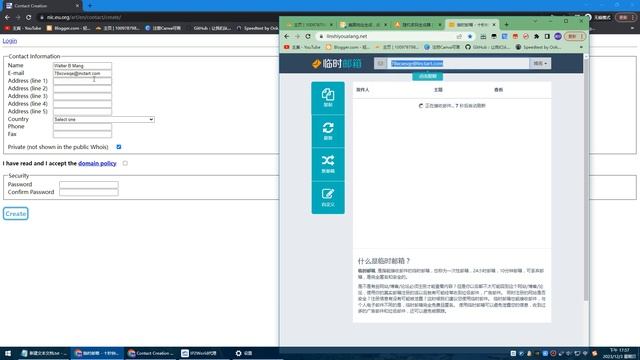The image size is (640, 360).
Task: Reload the Contact Creation page in back window
Action: tap(29, 17)
